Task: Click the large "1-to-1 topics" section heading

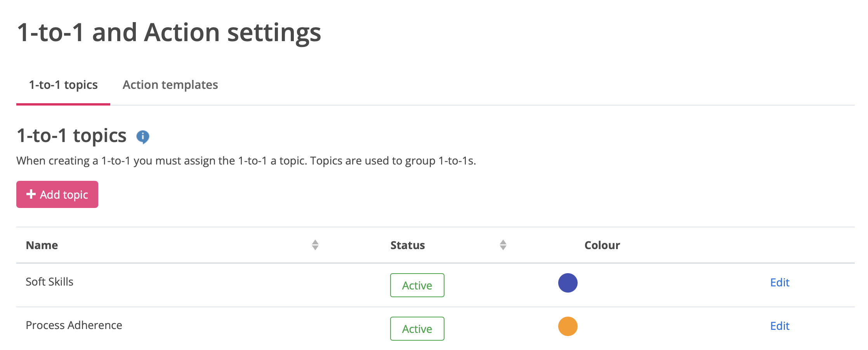Action: tap(72, 136)
